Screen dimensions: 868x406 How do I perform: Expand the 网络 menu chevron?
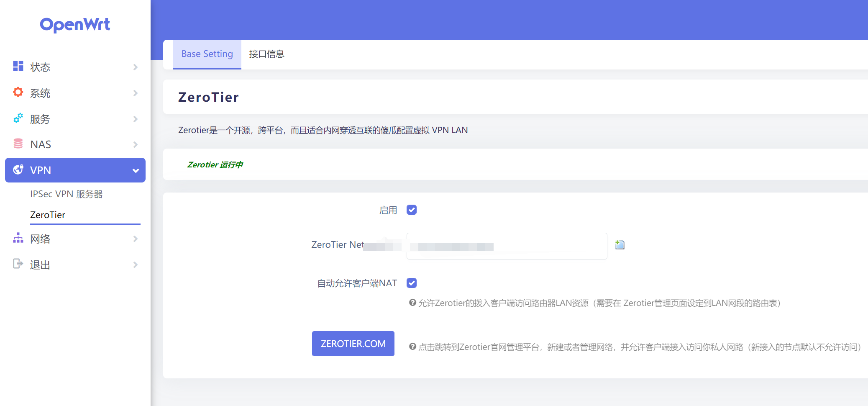[136, 238]
